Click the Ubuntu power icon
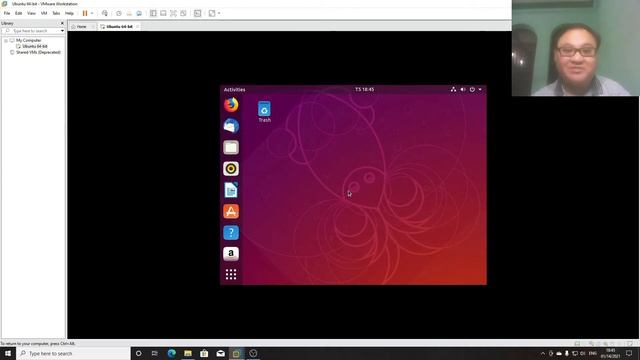The width and height of the screenshot is (640, 360). [472, 89]
